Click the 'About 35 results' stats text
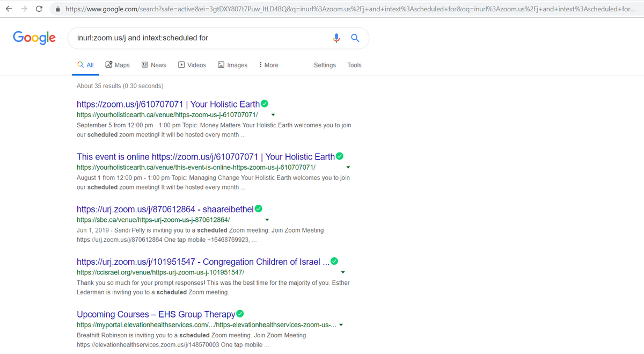 (120, 86)
